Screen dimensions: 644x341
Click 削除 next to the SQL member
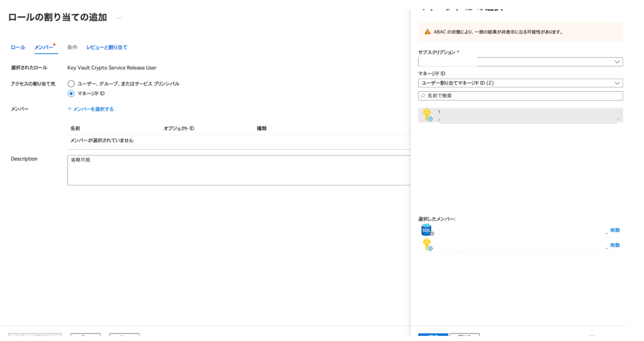point(614,230)
